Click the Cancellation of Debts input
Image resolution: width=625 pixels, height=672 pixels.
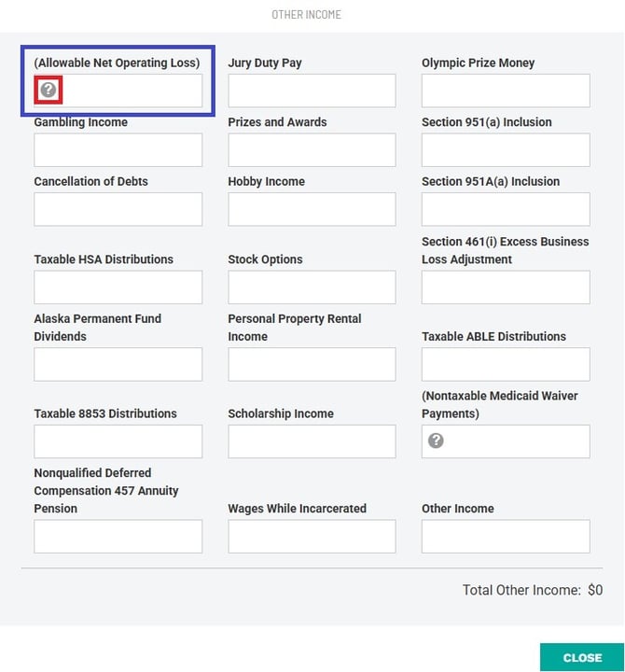pos(118,209)
